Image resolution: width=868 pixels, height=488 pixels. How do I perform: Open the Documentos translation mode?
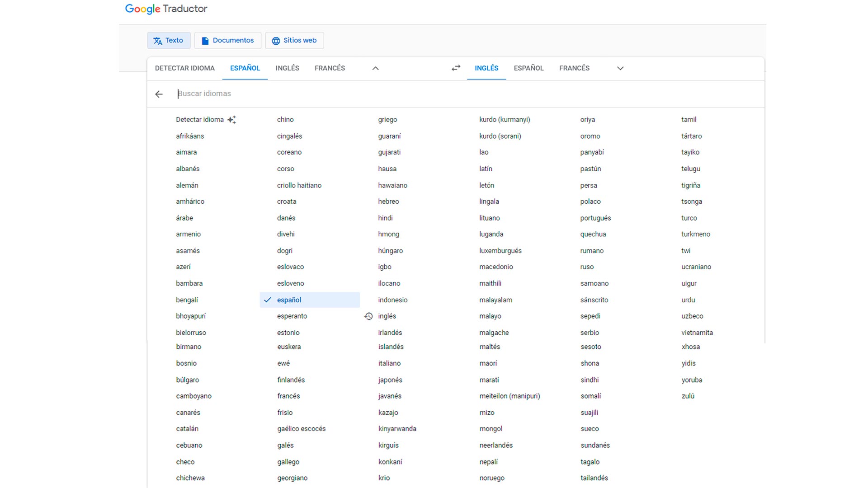point(228,40)
